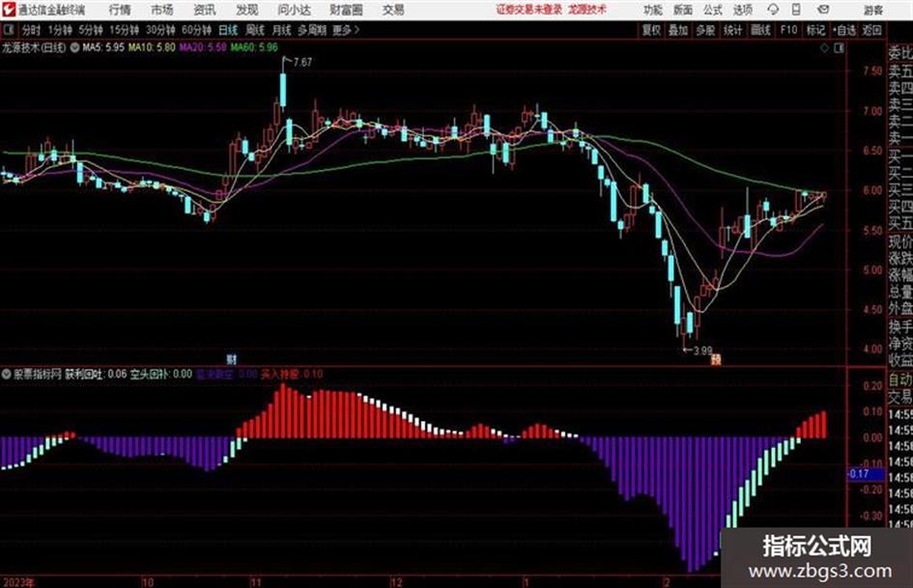Viewport: 913px width, 588px height.
Task: Select the 日线 daily period tab
Action: tap(228, 30)
